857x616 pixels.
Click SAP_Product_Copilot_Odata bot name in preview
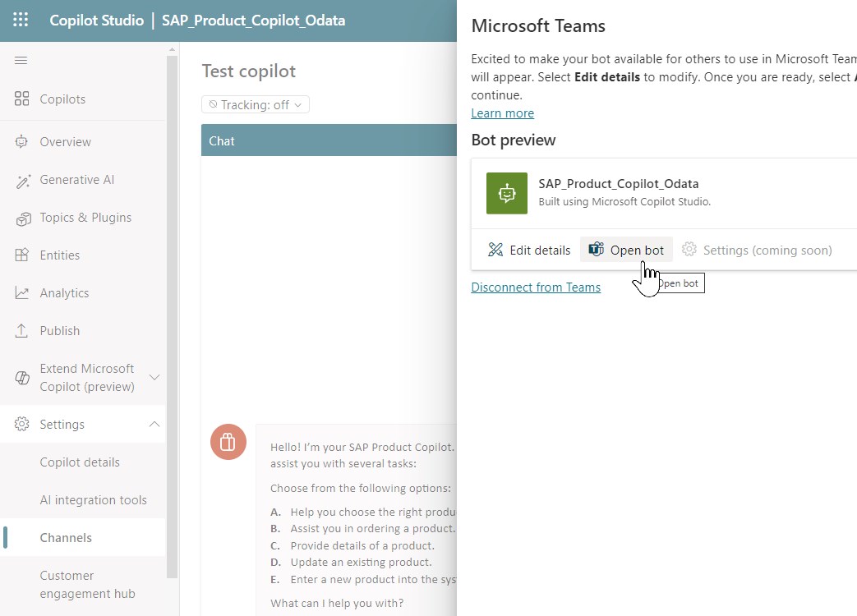click(618, 183)
